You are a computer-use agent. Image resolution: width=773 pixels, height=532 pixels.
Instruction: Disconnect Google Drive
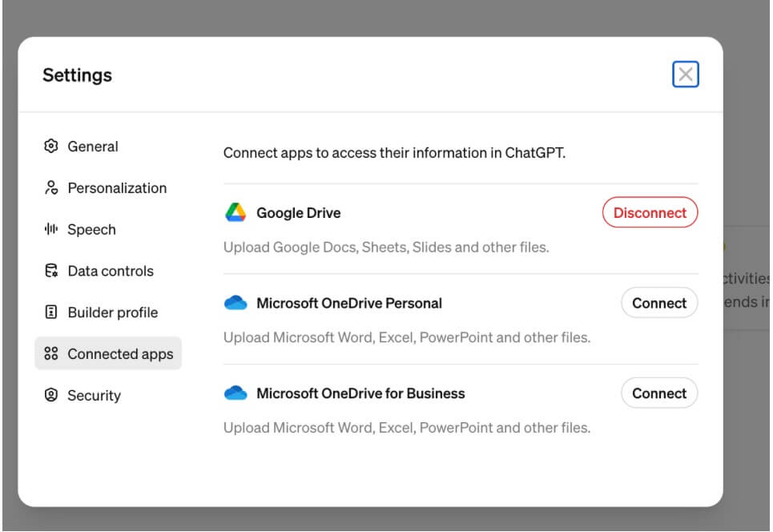pyautogui.click(x=650, y=212)
